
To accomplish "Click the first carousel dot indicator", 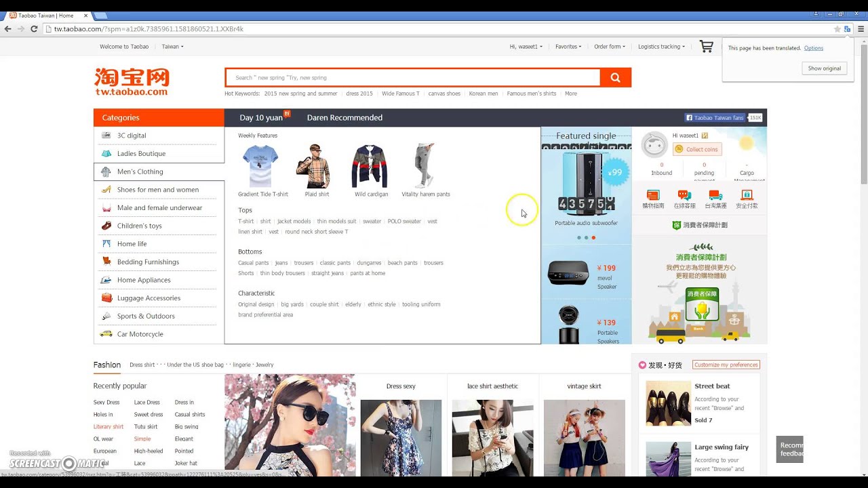I will pos(578,238).
